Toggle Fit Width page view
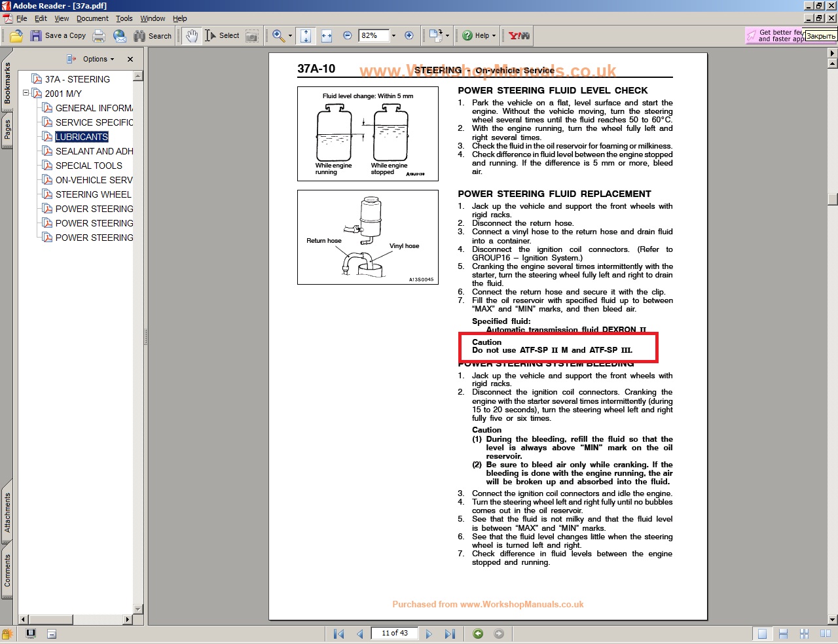 coord(327,36)
